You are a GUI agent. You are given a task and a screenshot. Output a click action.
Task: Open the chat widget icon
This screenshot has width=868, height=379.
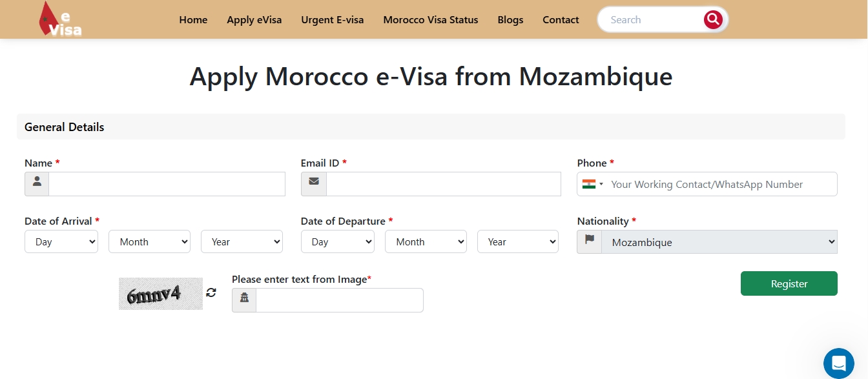tap(838, 362)
